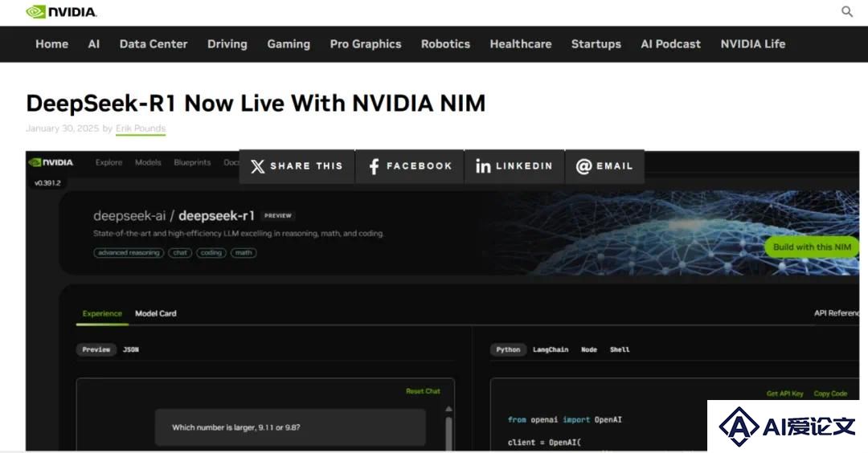Open the AI Podcast section
868x453 pixels.
point(671,43)
